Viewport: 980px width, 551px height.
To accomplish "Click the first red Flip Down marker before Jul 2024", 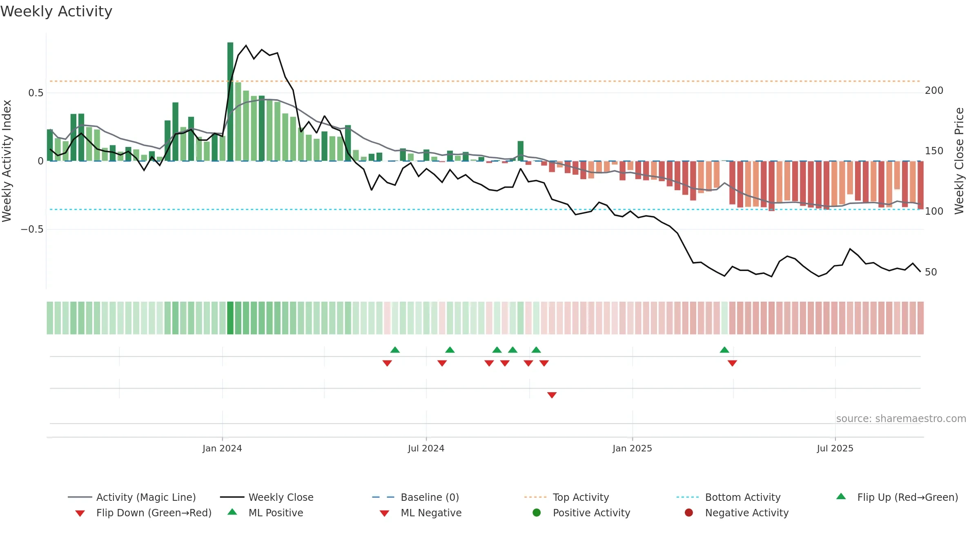I will click(387, 363).
